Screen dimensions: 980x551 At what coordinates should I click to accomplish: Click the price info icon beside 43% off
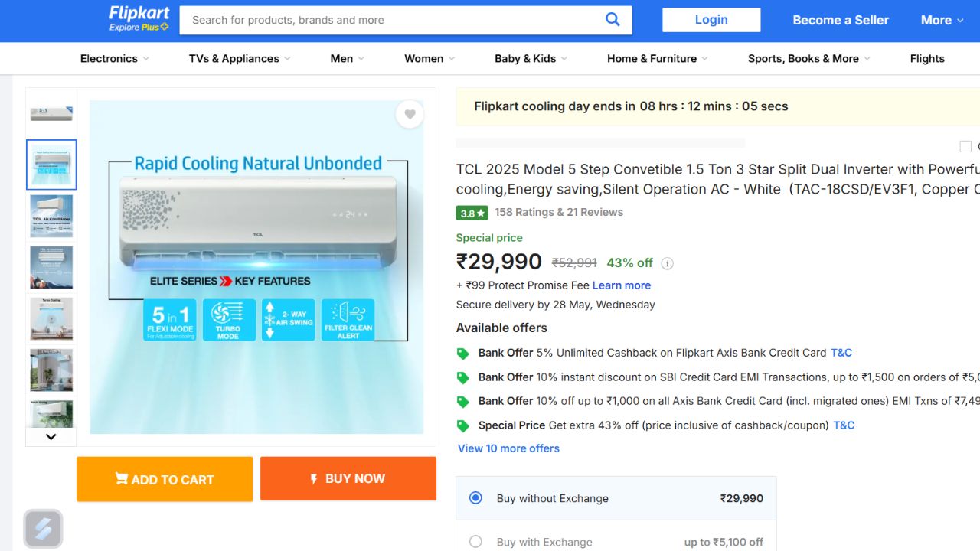(667, 263)
